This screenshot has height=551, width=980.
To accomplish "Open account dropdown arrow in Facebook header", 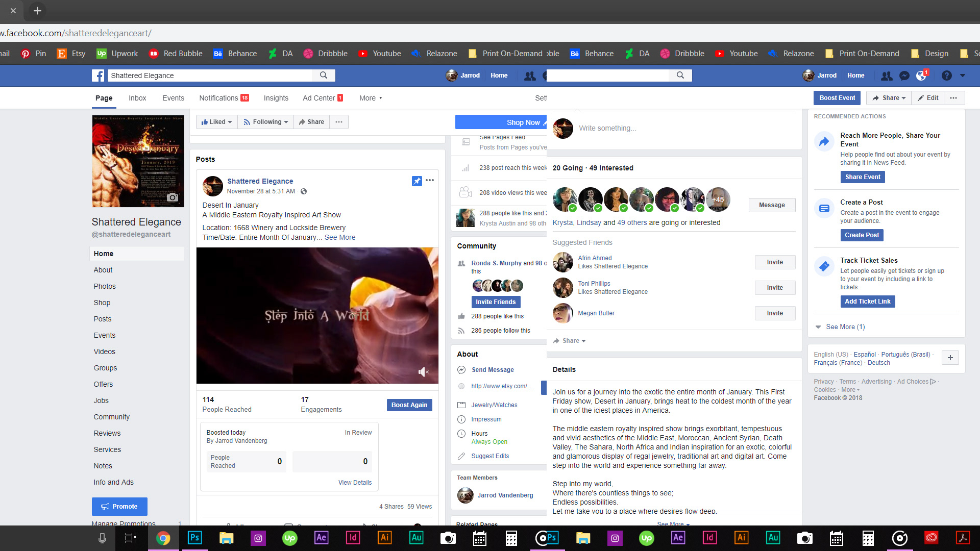I will pyautogui.click(x=963, y=76).
